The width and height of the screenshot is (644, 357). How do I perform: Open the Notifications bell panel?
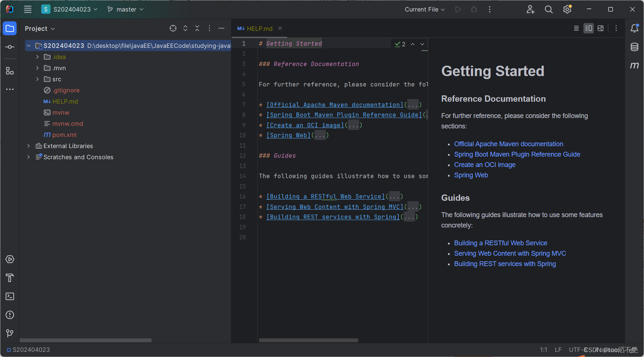point(635,28)
